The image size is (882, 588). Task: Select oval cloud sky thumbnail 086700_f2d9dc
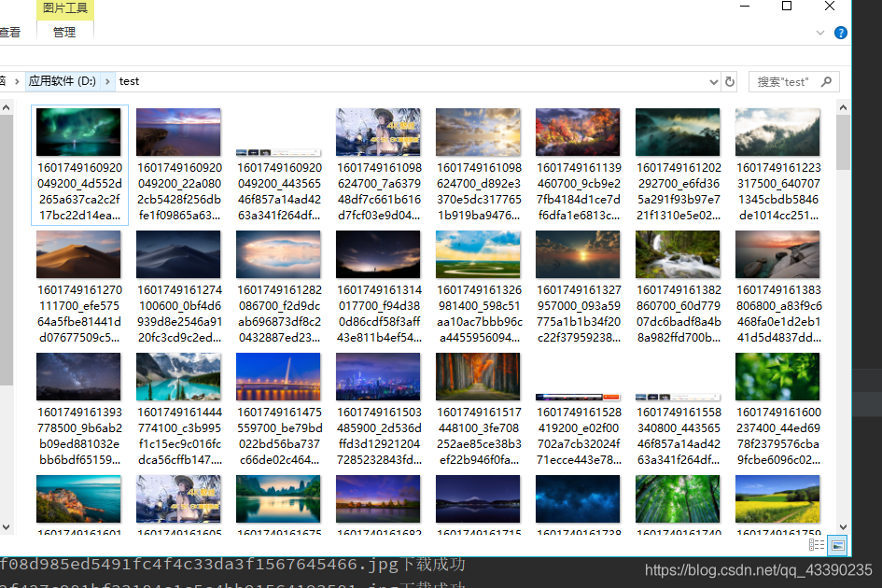[278, 254]
